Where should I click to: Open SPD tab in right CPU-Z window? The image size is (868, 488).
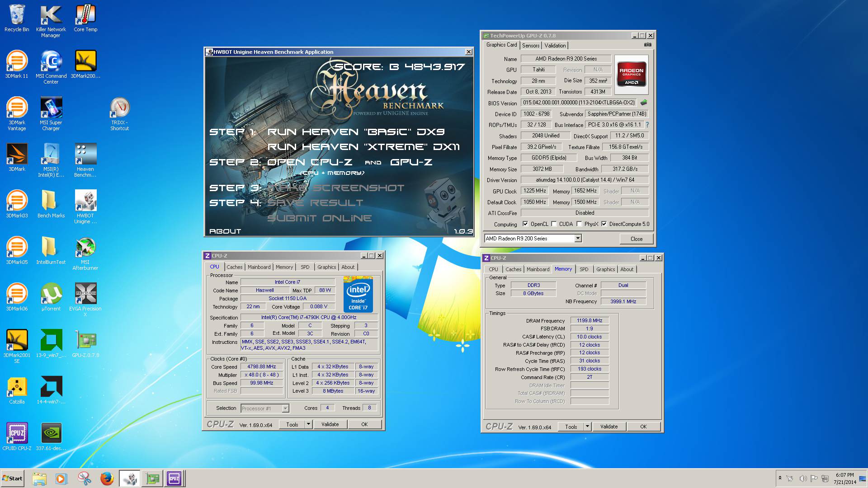tap(584, 269)
